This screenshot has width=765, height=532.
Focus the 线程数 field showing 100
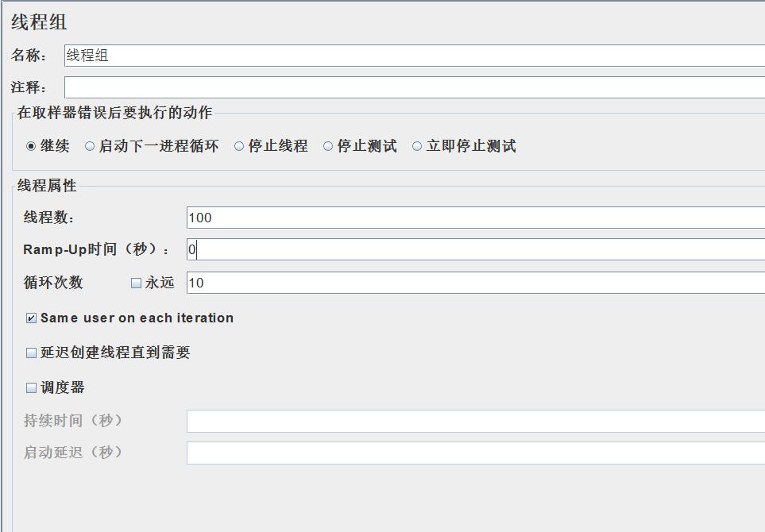(x=476, y=218)
